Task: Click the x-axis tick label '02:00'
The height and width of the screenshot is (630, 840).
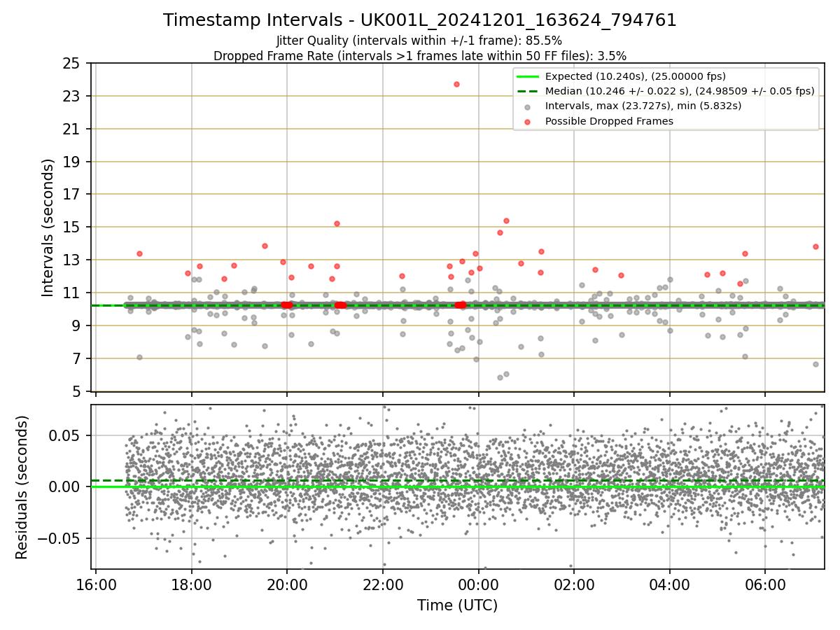Action: point(574,584)
